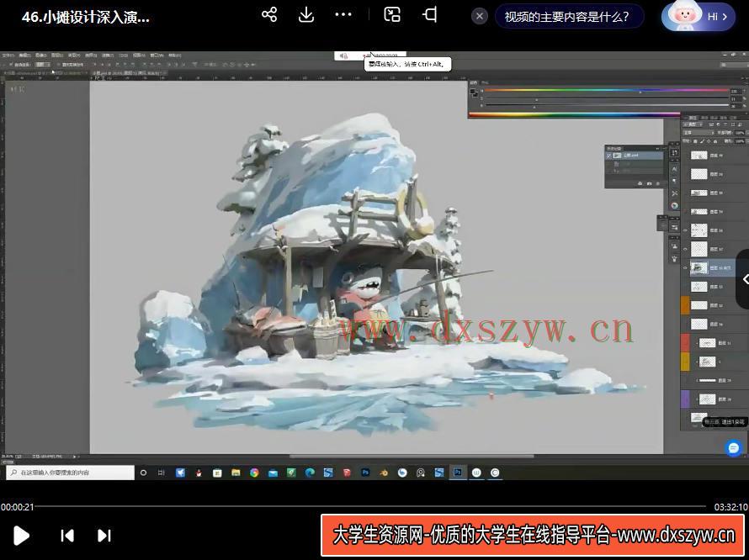
Task: Play the video
Action: point(21,535)
